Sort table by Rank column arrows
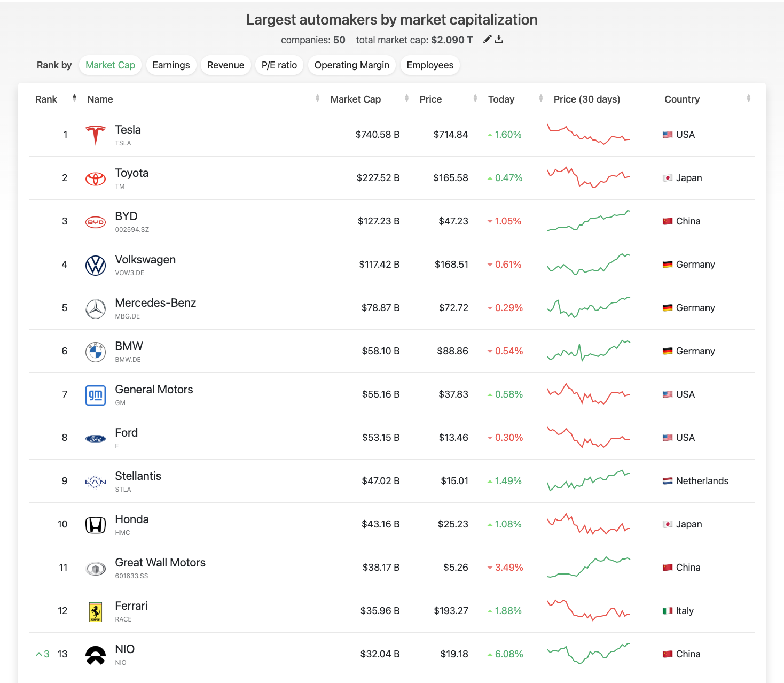Viewport: 784px width, 683px height. pyautogui.click(x=74, y=98)
